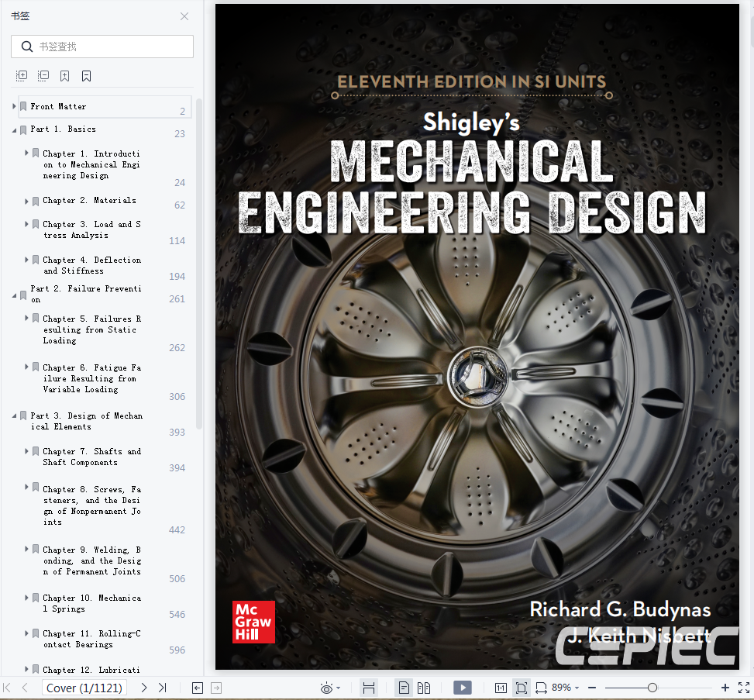Enter full screen mode
754x700 pixels.
tap(743, 688)
